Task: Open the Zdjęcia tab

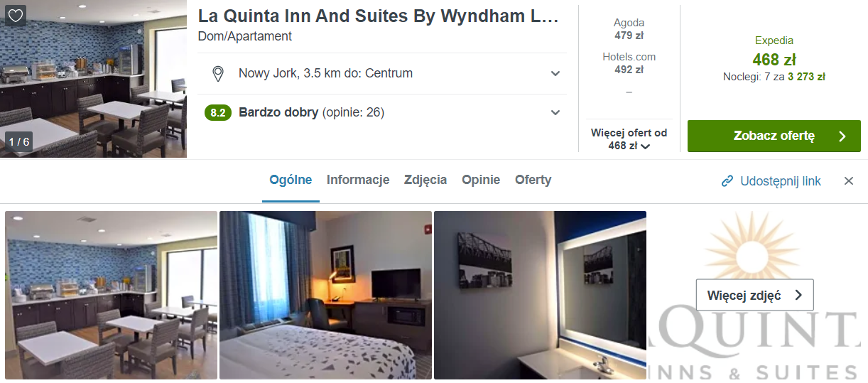Action: coord(425,180)
